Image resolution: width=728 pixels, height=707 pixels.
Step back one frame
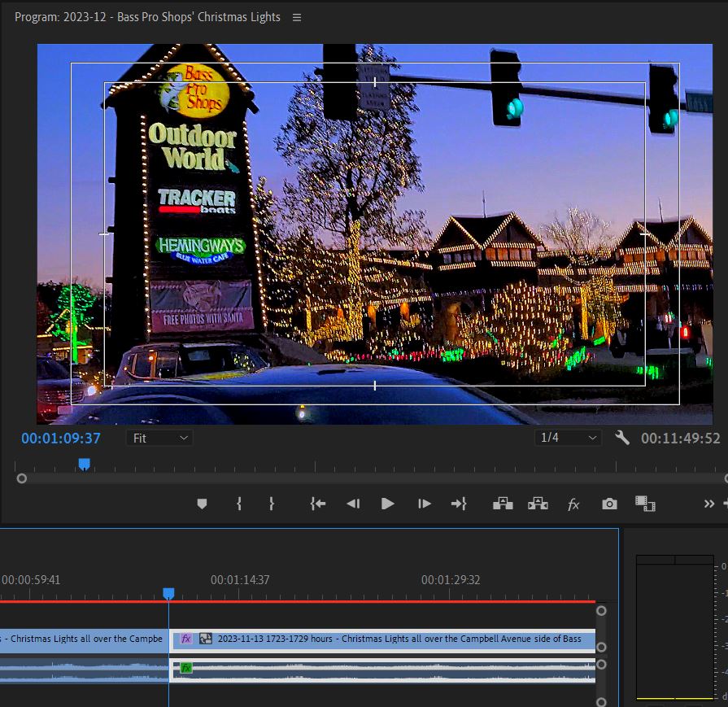[353, 504]
